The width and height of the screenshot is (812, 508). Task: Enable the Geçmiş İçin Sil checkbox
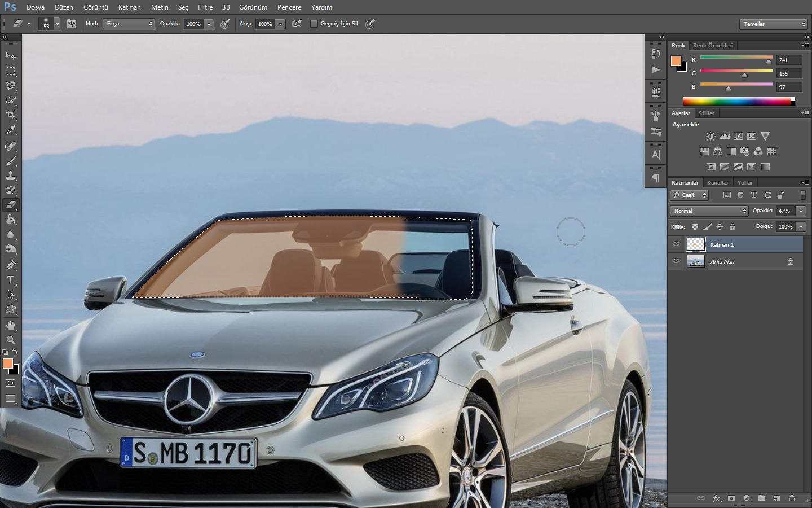coord(314,24)
